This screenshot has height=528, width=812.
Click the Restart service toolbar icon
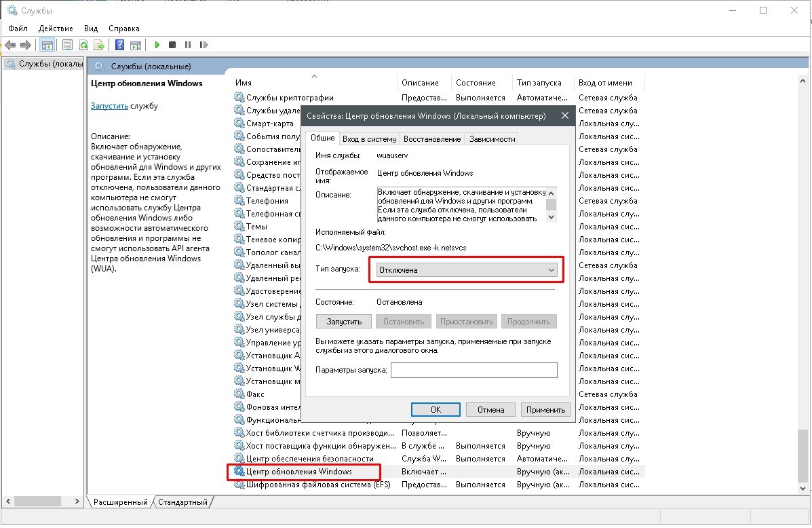[204, 45]
